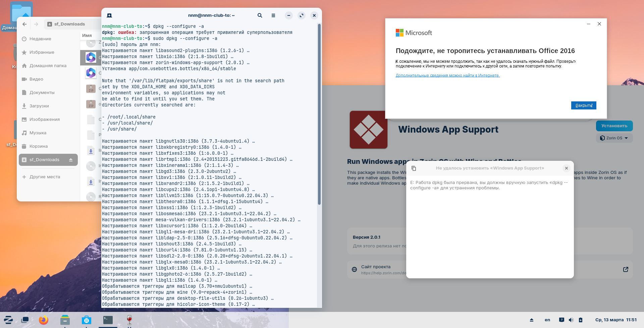Click the Установить install button
This screenshot has height=328, width=644.
pos(614,126)
